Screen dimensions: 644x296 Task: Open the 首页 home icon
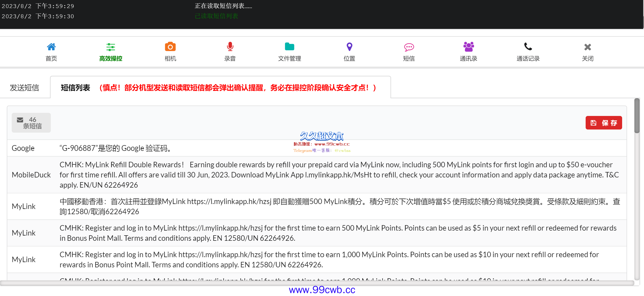click(51, 47)
